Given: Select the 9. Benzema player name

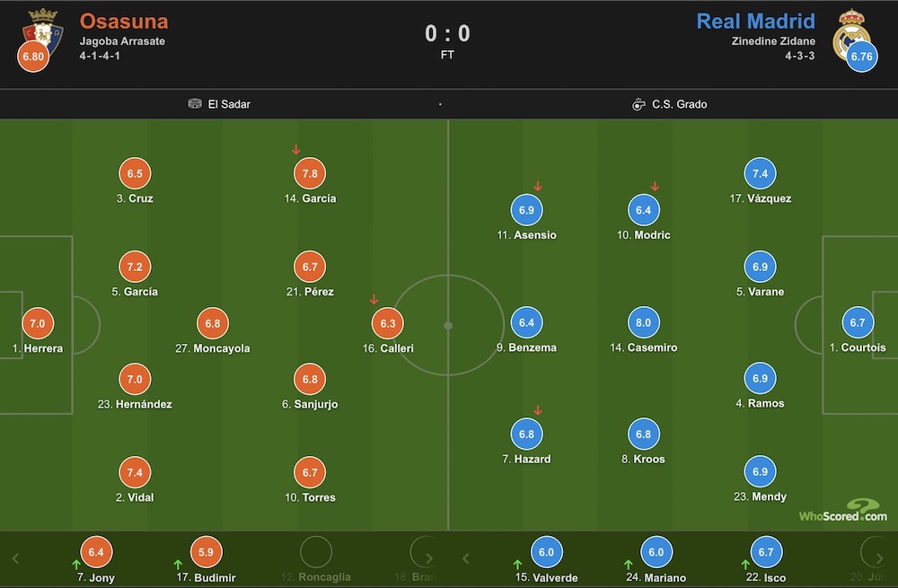Looking at the screenshot, I should (526, 347).
